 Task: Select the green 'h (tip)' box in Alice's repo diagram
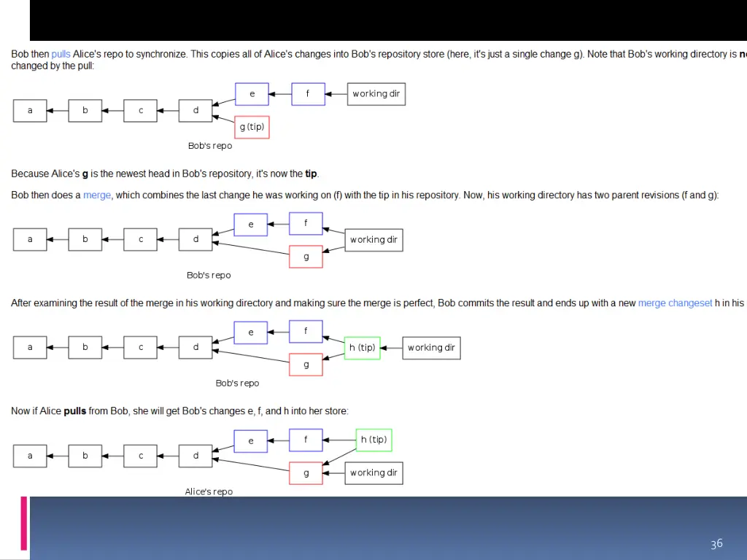tap(374, 440)
